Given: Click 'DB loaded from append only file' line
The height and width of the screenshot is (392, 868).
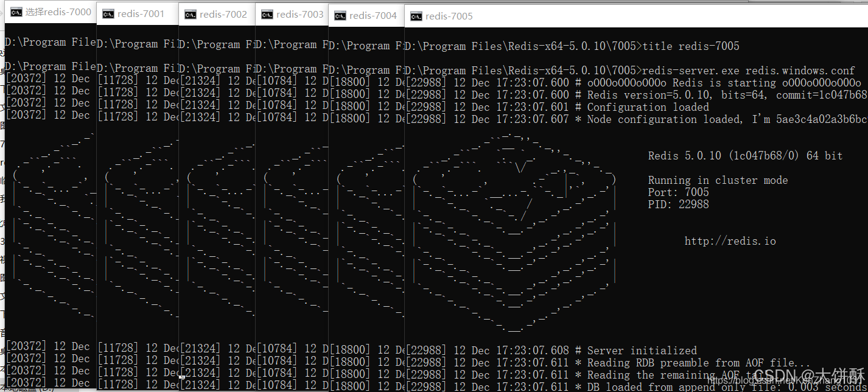Looking at the screenshot, I should tap(636, 387).
